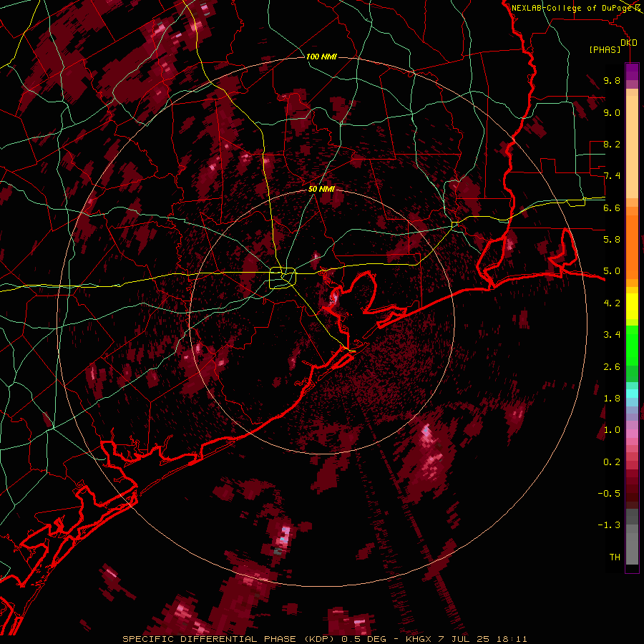Pick the yellow segment of the color bar
This screenshot has width=644, height=644.
coord(632,306)
